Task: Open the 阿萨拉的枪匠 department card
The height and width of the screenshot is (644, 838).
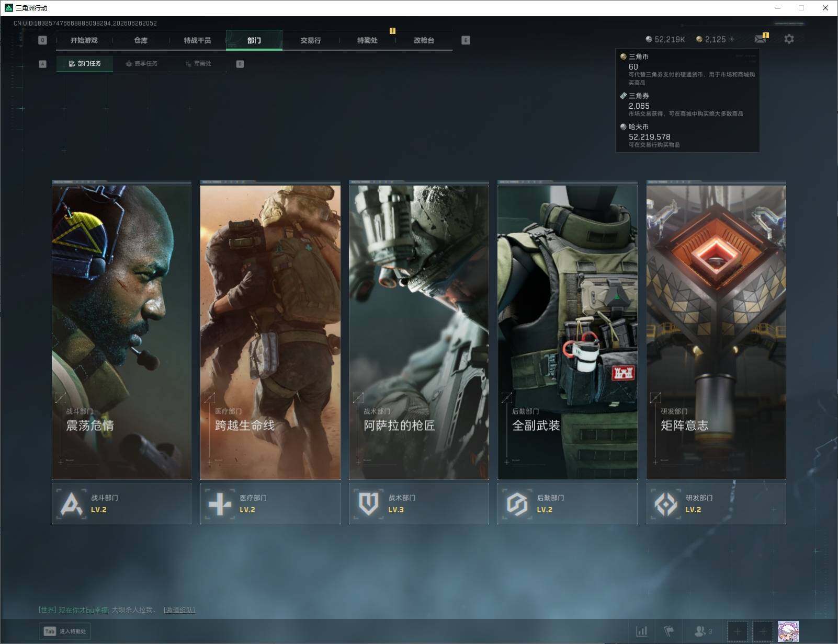Action: click(x=419, y=330)
